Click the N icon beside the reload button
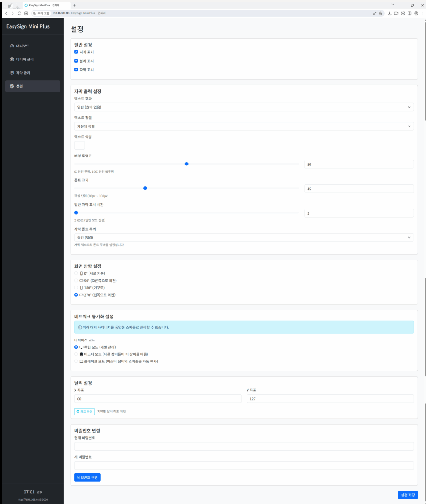This screenshot has width=426, height=504. (26, 13)
